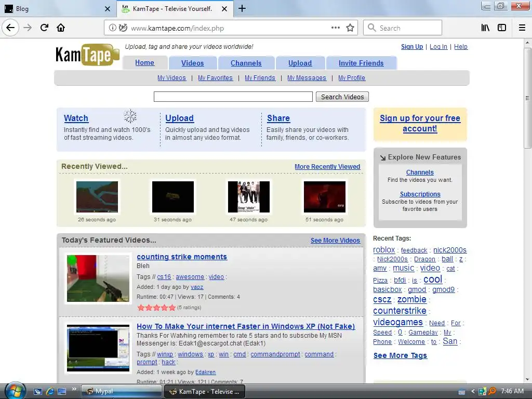The width and height of the screenshot is (532, 399).
Task: Click See More Videos link
Action: (335, 240)
